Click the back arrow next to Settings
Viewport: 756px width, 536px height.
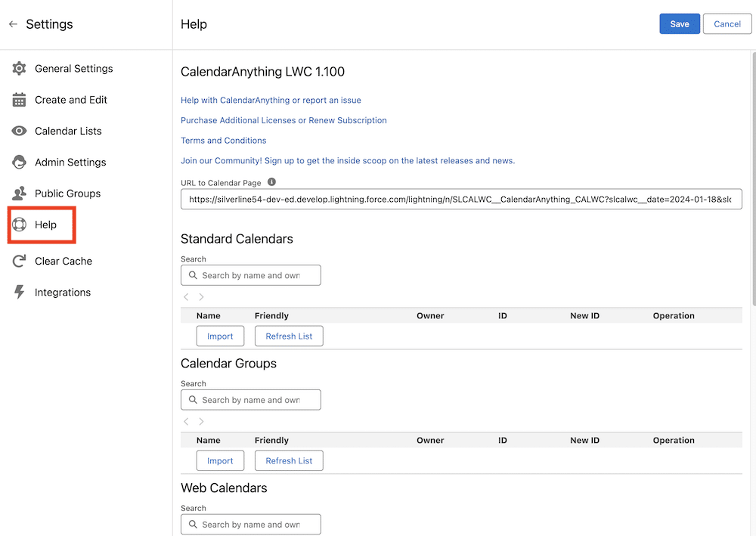(13, 24)
